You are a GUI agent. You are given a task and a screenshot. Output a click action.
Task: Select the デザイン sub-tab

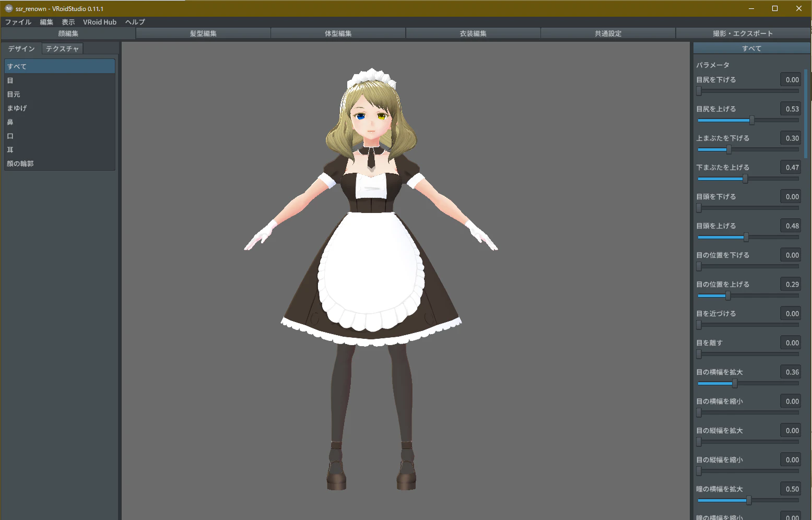21,49
